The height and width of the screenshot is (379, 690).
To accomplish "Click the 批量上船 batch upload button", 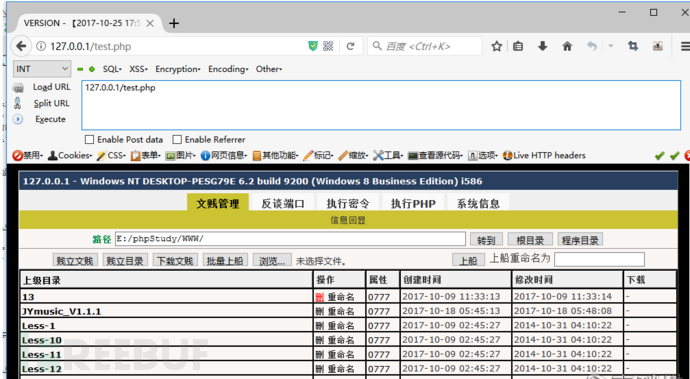I will coord(226,260).
